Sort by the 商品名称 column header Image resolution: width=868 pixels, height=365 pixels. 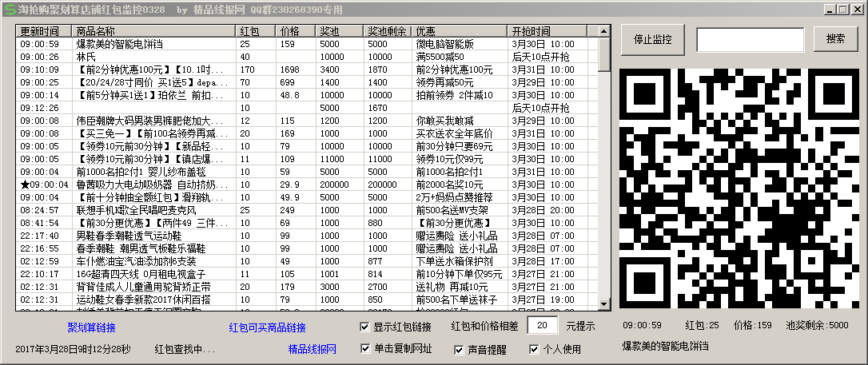154,31
